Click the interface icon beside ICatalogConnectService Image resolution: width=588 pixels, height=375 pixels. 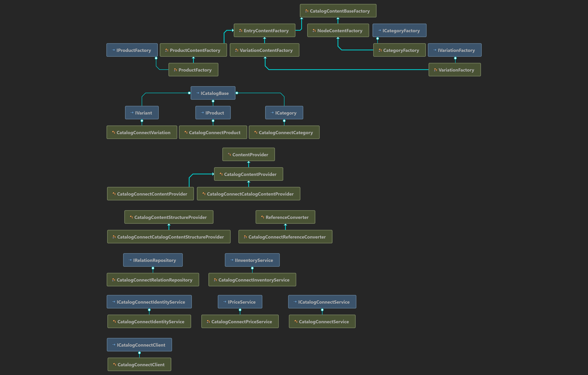[x=295, y=302]
